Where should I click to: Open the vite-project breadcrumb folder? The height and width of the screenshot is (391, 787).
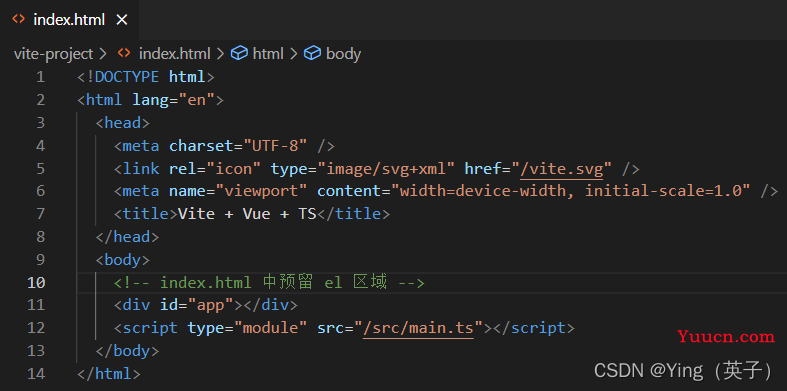point(53,54)
